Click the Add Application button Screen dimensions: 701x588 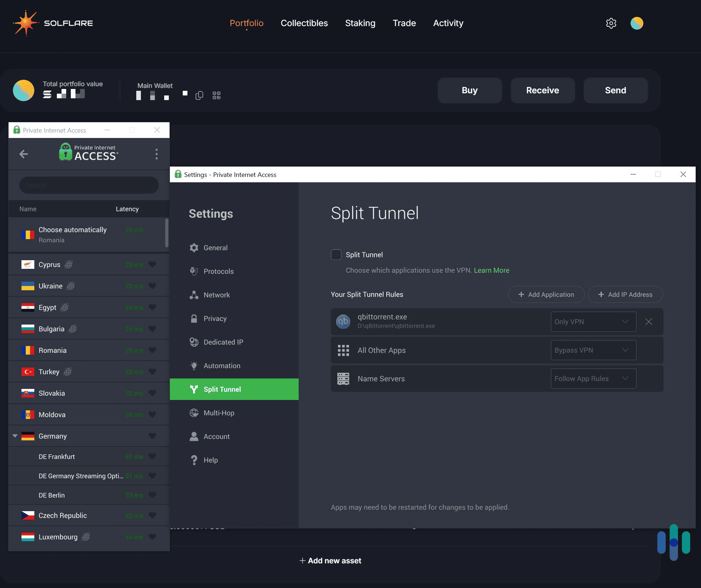[x=546, y=294]
